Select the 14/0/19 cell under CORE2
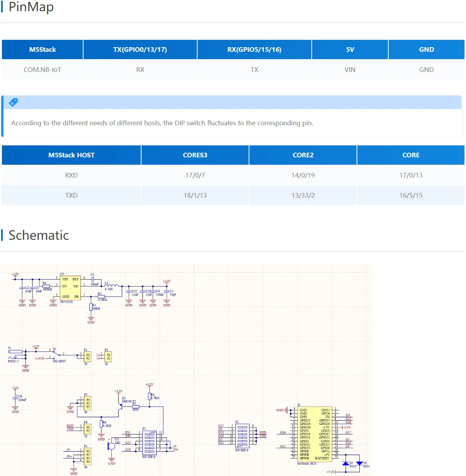Screen dimensions: 466x476 303,175
